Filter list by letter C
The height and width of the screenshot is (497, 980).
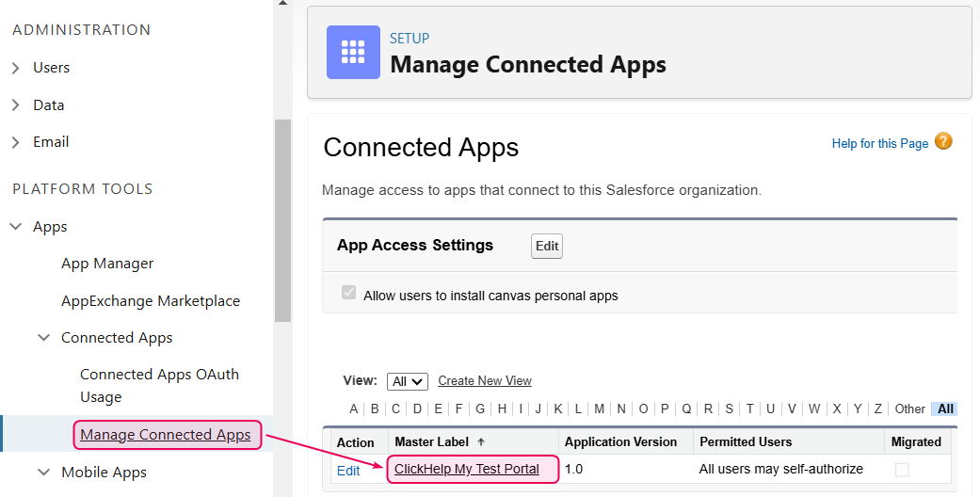(395, 409)
